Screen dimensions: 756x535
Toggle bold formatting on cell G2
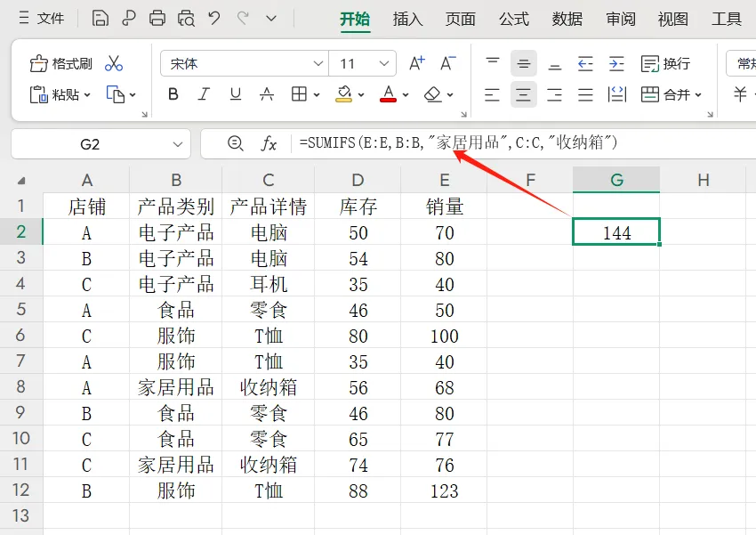pos(173,94)
